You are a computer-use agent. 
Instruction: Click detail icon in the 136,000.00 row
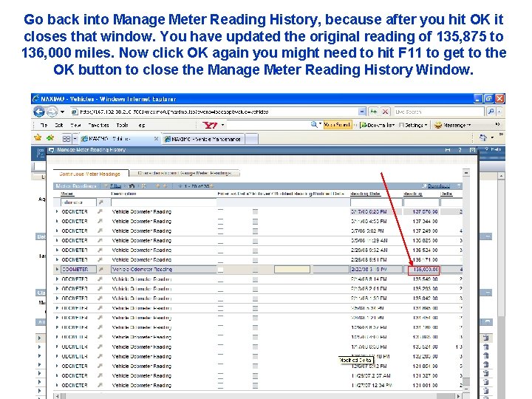point(100,269)
